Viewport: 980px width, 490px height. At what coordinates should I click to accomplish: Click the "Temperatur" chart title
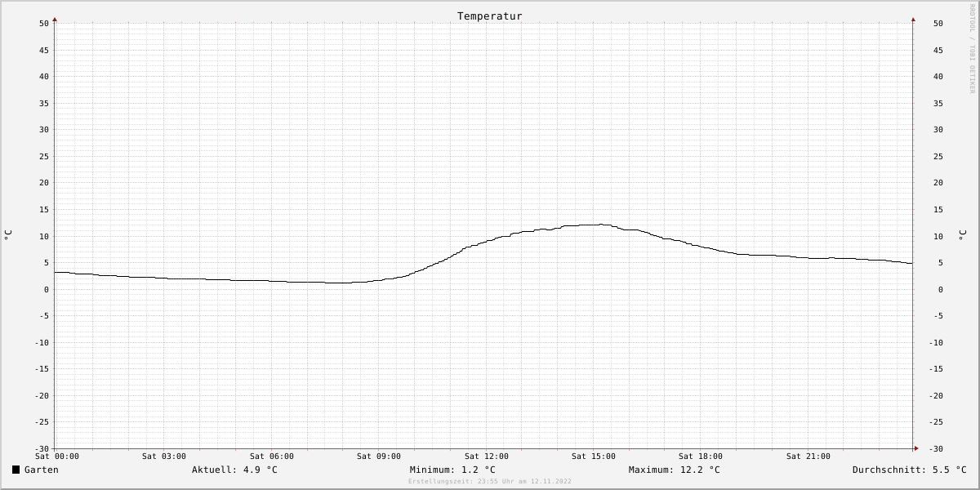click(x=490, y=16)
